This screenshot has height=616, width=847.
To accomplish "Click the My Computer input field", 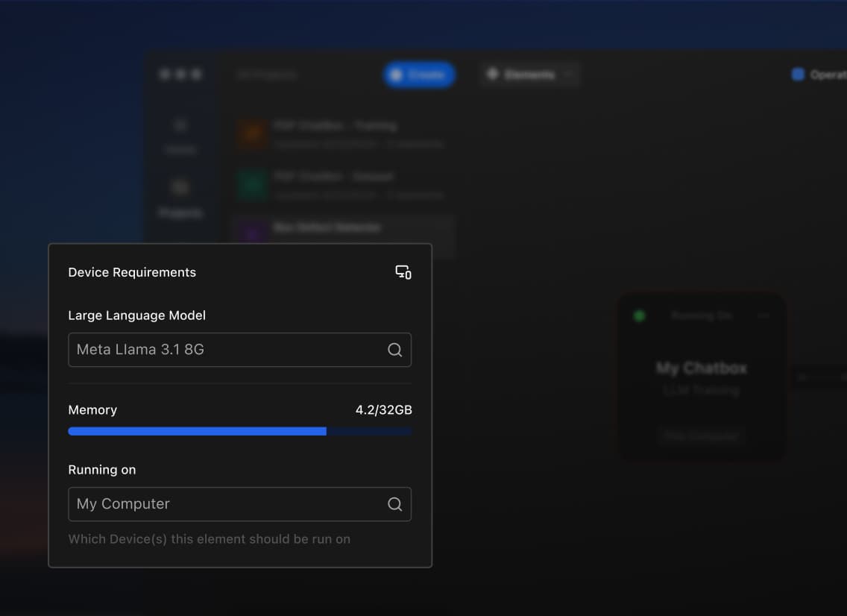I will 224,503.
